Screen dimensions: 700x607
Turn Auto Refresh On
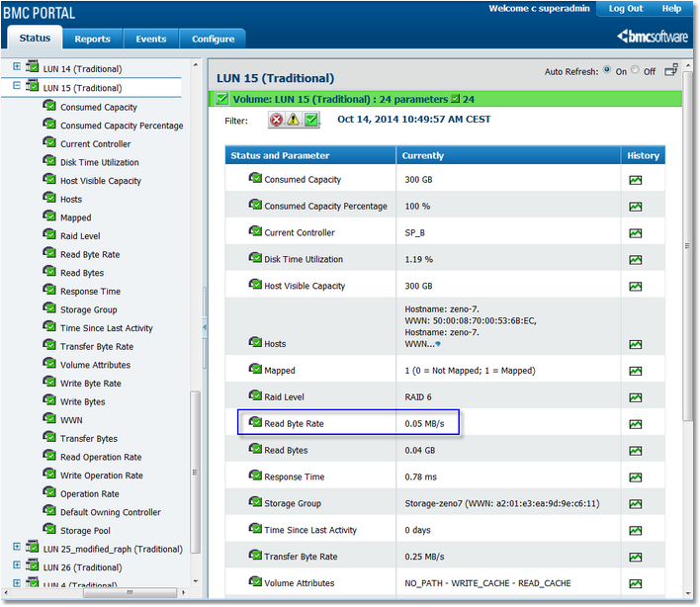pos(607,70)
